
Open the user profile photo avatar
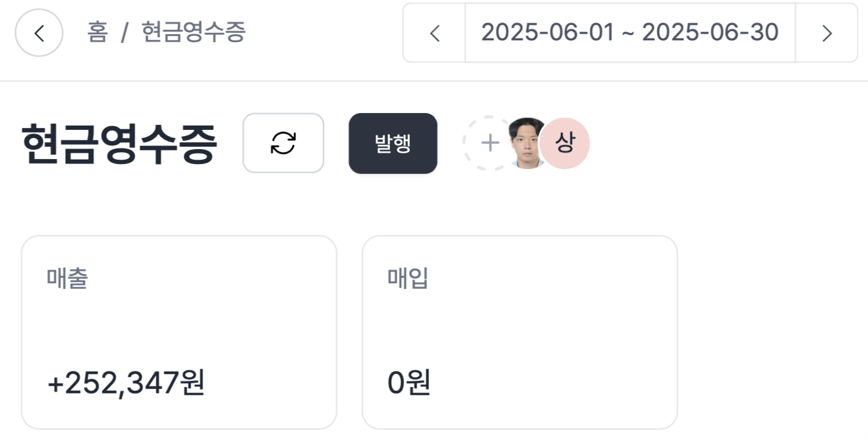pyautogui.click(x=527, y=143)
